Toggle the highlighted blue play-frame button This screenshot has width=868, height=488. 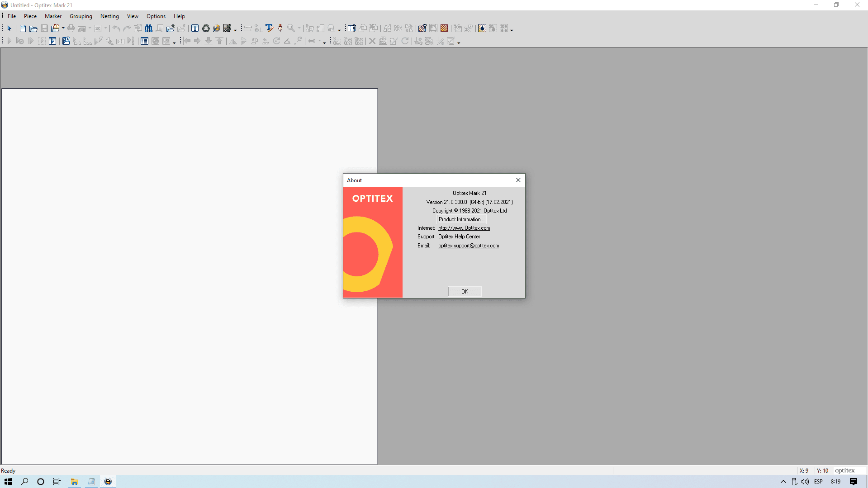click(x=52, y=41)
